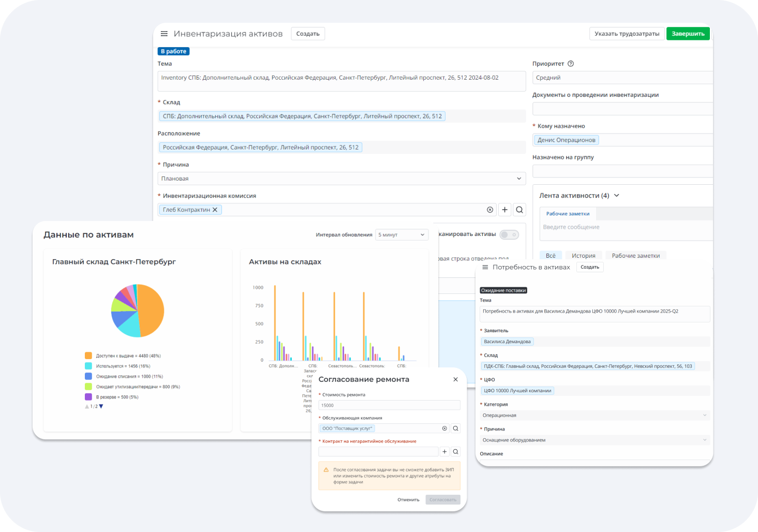This screenshot has width=758, height=532.
Task: Switch to the История tab
Action: click(x=584, y=256)
